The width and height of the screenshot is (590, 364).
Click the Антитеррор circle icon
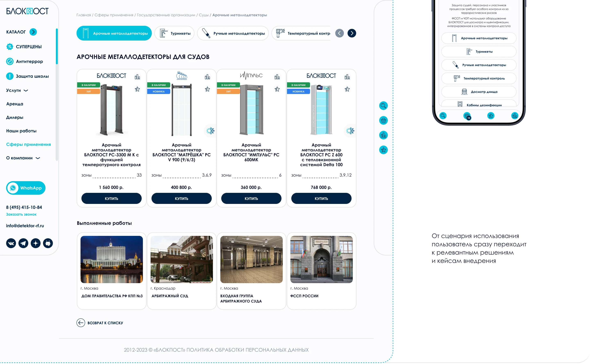point(10,61)
